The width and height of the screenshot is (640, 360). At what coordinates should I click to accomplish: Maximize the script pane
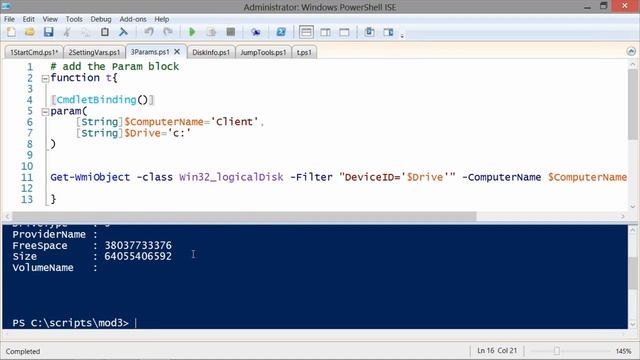click(x=344, y=32)
